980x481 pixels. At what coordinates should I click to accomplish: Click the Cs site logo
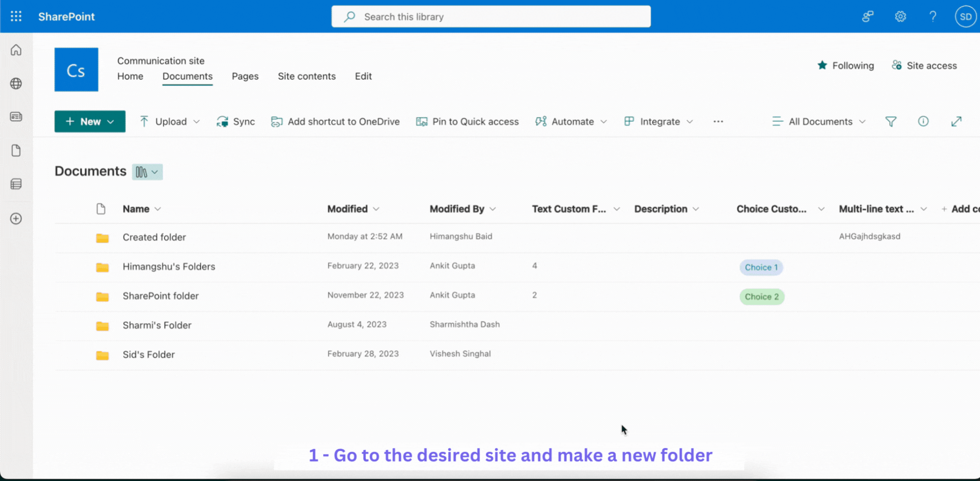click(76, 70)
